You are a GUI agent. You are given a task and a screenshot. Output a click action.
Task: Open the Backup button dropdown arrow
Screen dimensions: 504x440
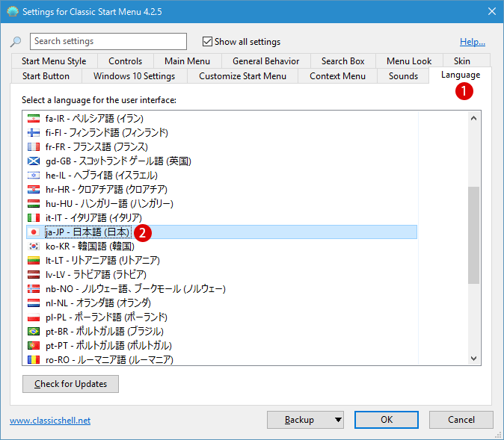pyautogui.click(x=338, y=420)
